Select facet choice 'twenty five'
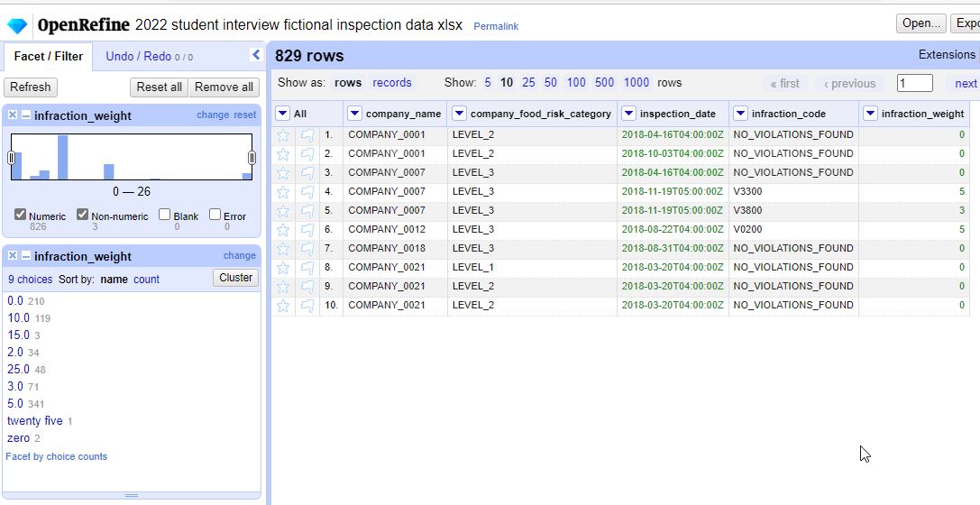The width and height of the screenshot is (980, 505). point(35,420)
